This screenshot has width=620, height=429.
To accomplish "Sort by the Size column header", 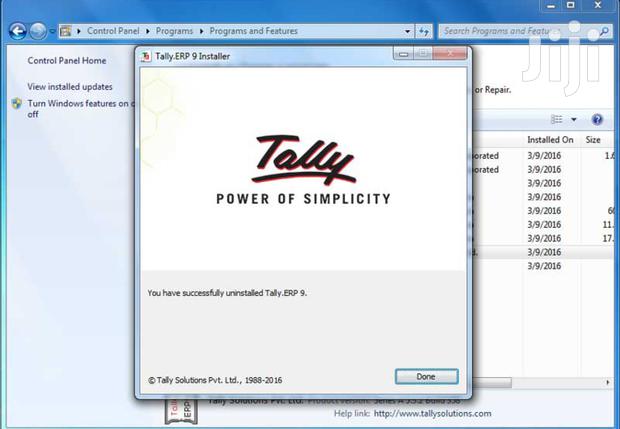I will click(593, 140).
